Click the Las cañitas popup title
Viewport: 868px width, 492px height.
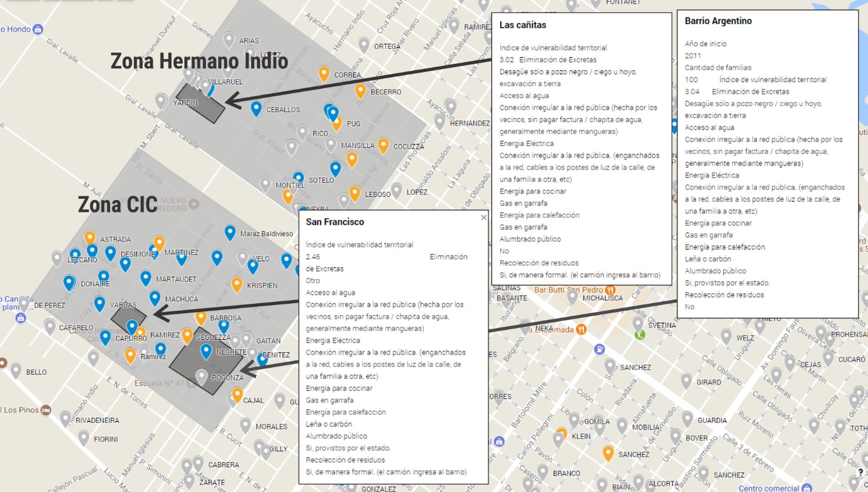522,25
